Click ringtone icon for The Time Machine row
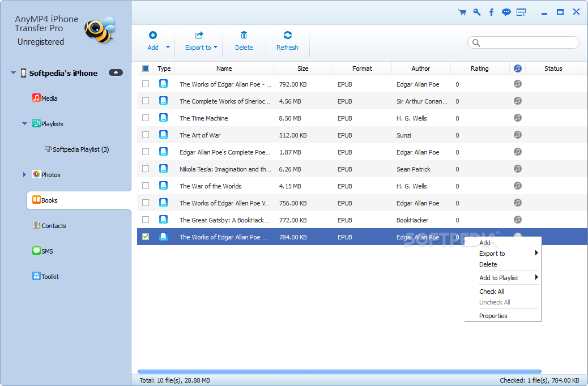Screen dimensions: 588x386 (518, 118)
